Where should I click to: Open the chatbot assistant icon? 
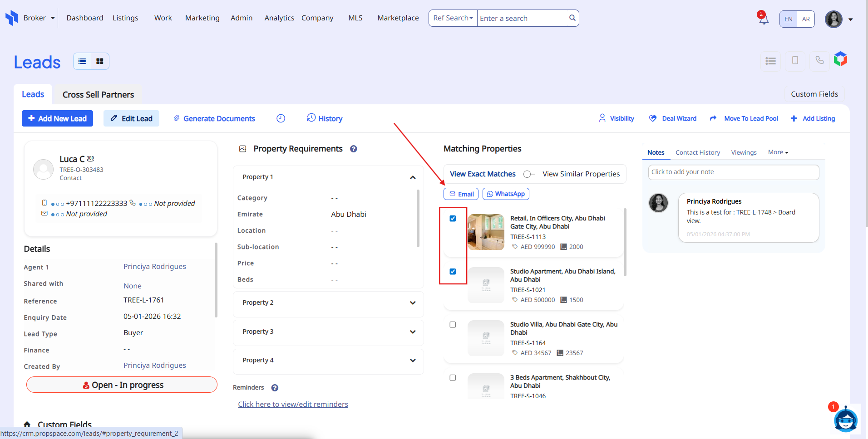click(x=845, y=419)
